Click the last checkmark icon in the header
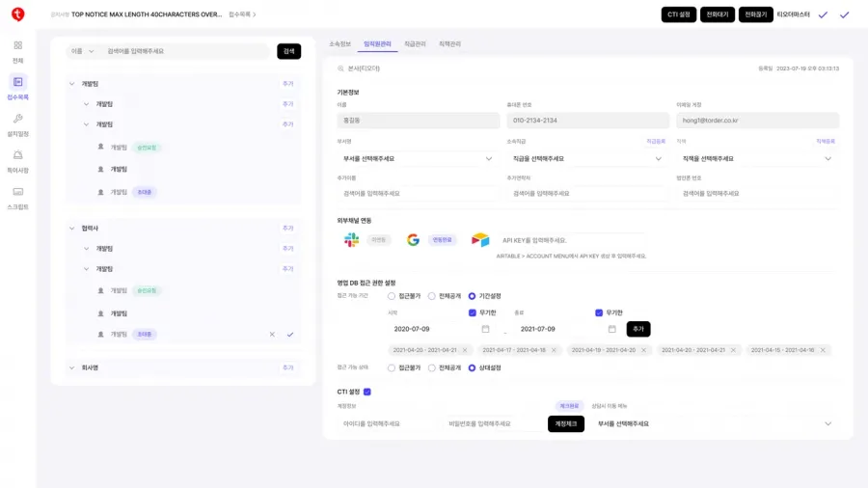Image resolution: width=868 pixels, height=488 pixels. 844,14
